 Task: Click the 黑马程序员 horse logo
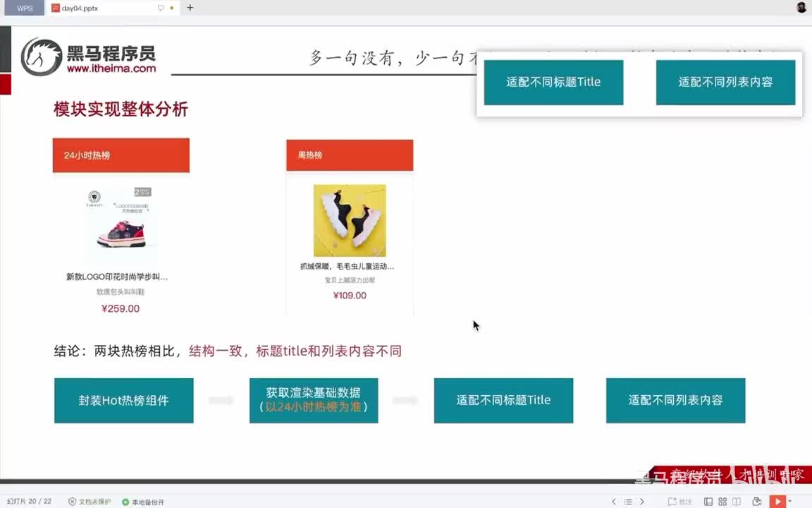click(42, 57)
